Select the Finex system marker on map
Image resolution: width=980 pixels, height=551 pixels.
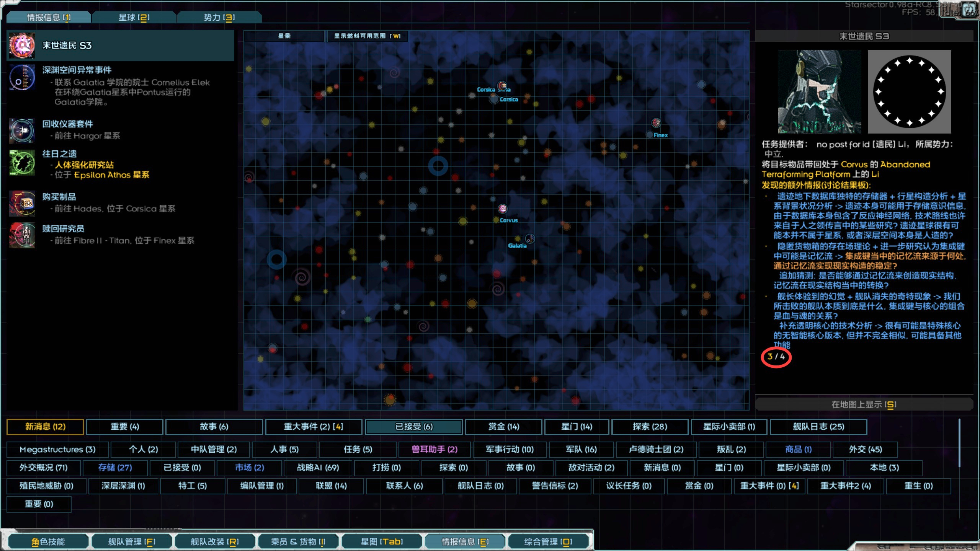tap(656, 123)
